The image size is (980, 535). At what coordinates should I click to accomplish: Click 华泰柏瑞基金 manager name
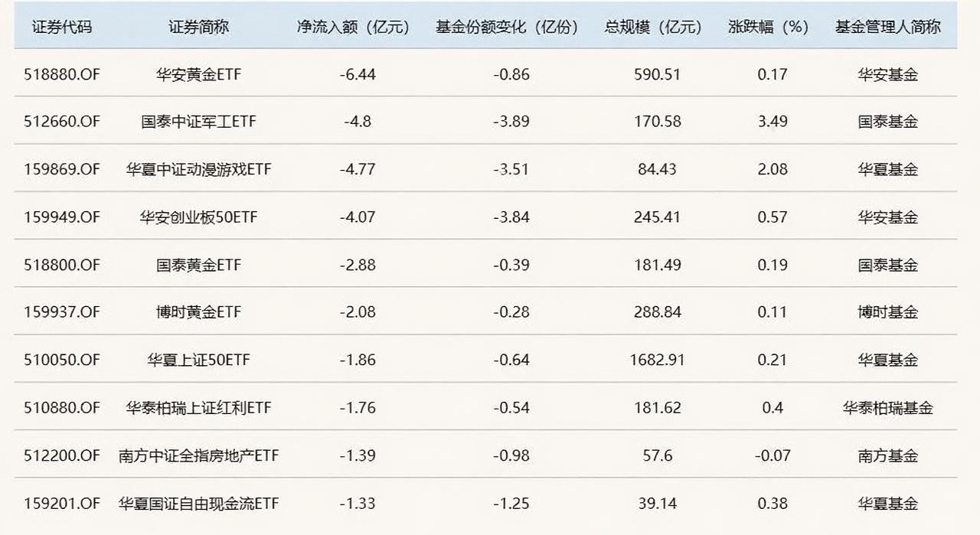888,408
